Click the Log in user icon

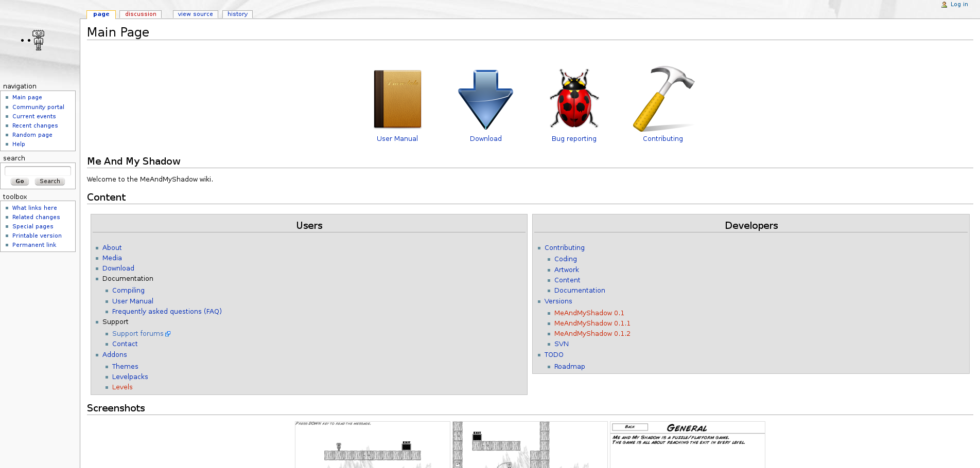(944, 5)
